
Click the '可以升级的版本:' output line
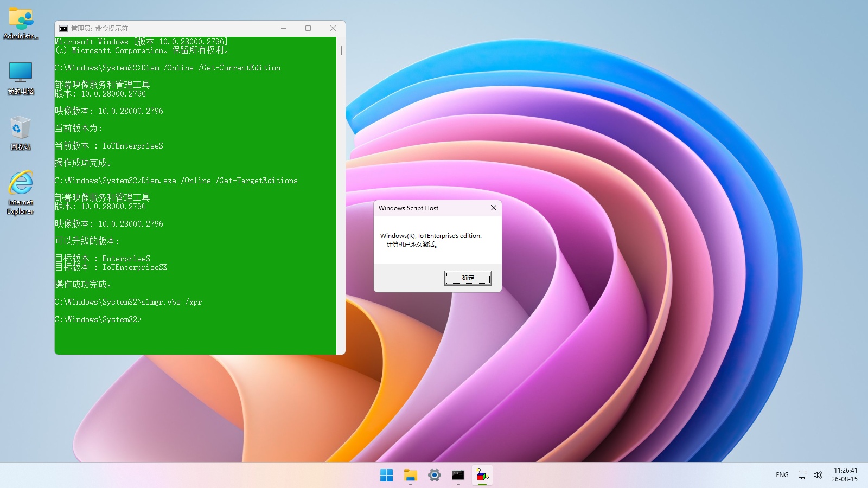click(x=87, y=241)
